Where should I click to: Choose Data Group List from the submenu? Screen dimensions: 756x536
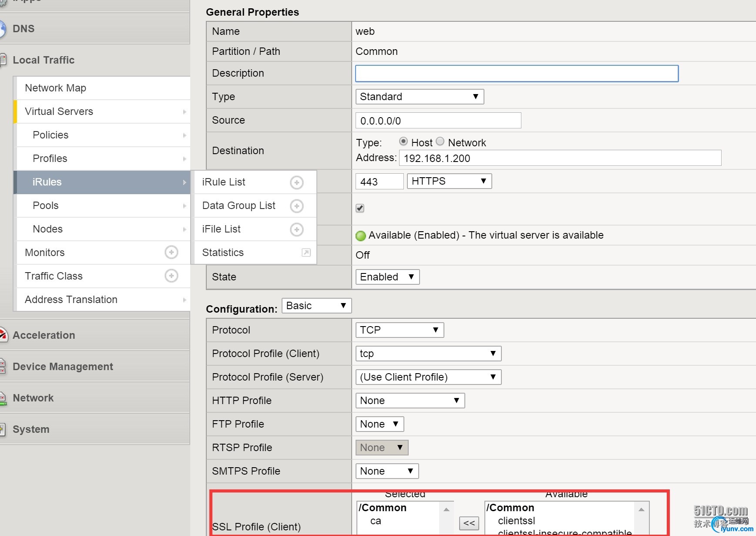click(255, 206)
